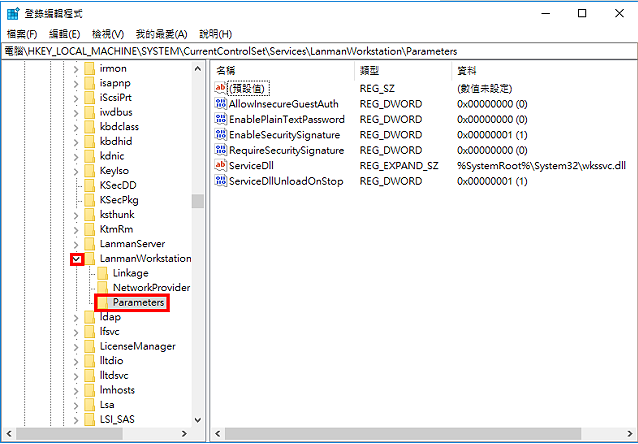Screen dimensions: 638x444
Task: Select the Parameters key in the tree
Action: click(138, 302)
